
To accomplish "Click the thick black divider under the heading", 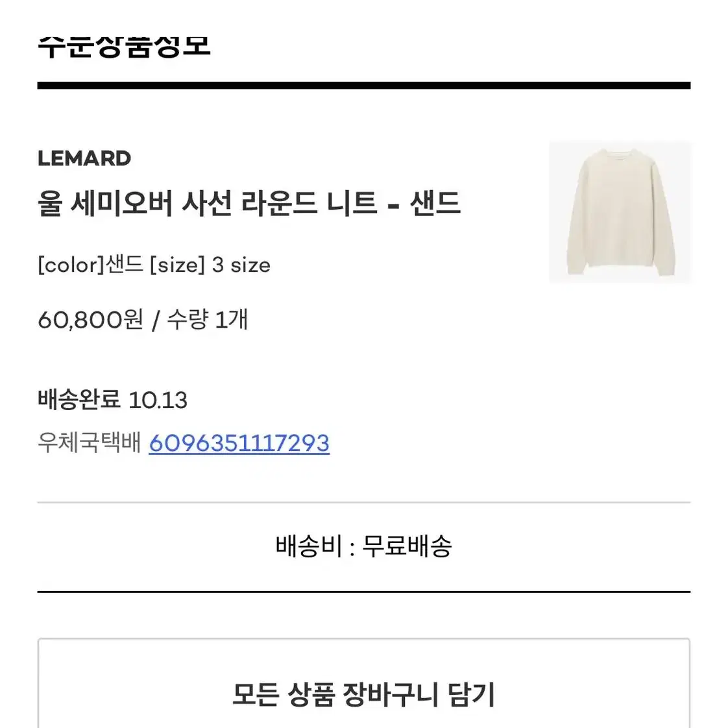I will [364, 86].
